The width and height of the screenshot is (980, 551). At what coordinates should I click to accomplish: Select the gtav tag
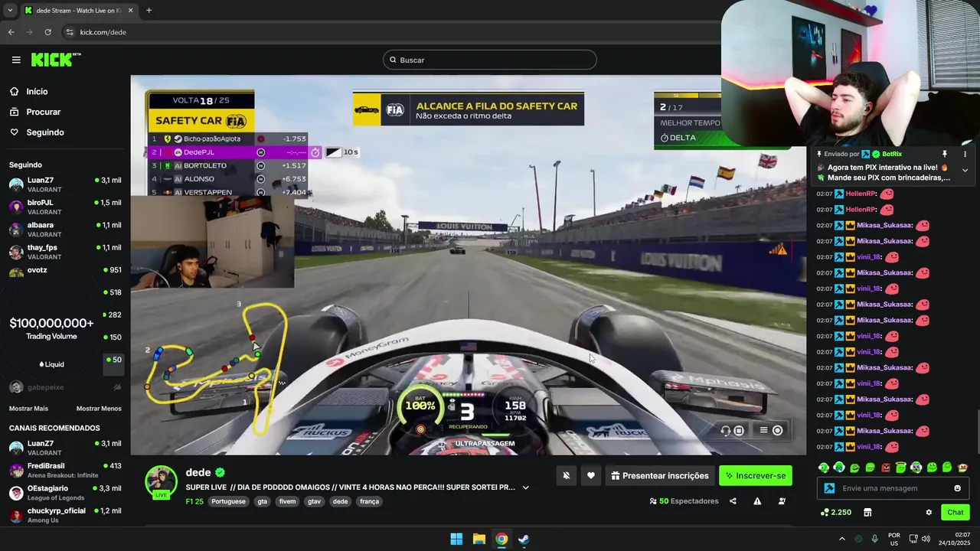pyautogui.click(x=314, y=502)
